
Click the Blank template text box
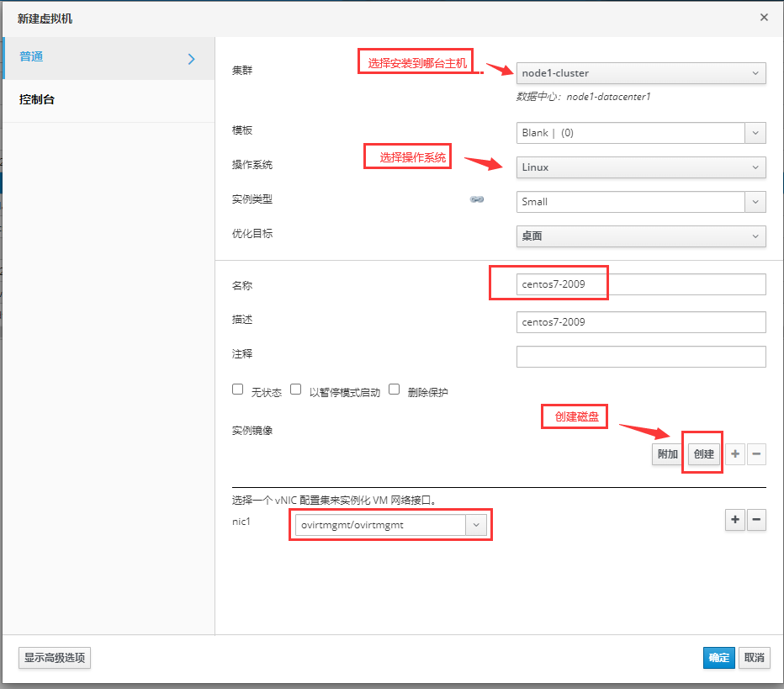[x=631, y=133]
